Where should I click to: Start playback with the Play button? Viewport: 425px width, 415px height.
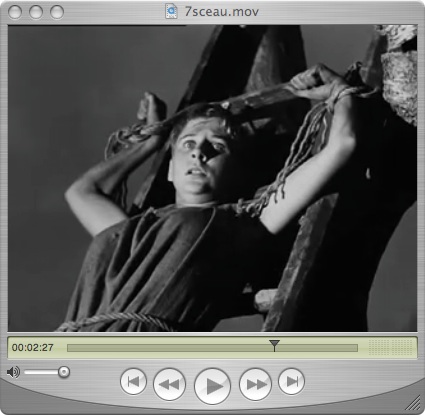[212, 386]
